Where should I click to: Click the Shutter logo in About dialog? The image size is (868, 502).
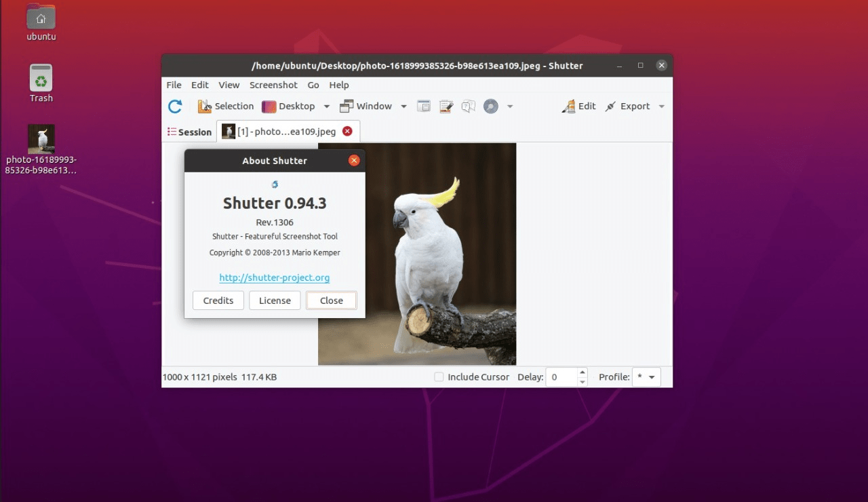pyautogui.click(x=275, y=184)
